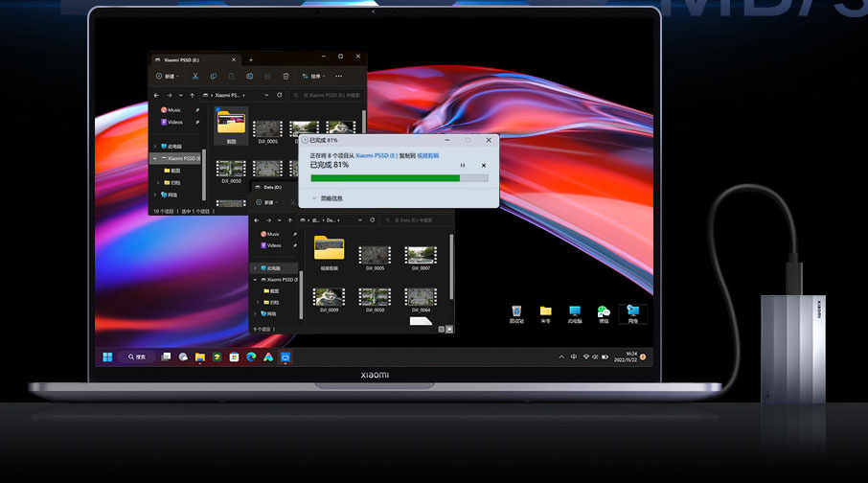Click the green copy progress bar
The width and height of the screenshot is (868, 483).
[x=385, y=177]
